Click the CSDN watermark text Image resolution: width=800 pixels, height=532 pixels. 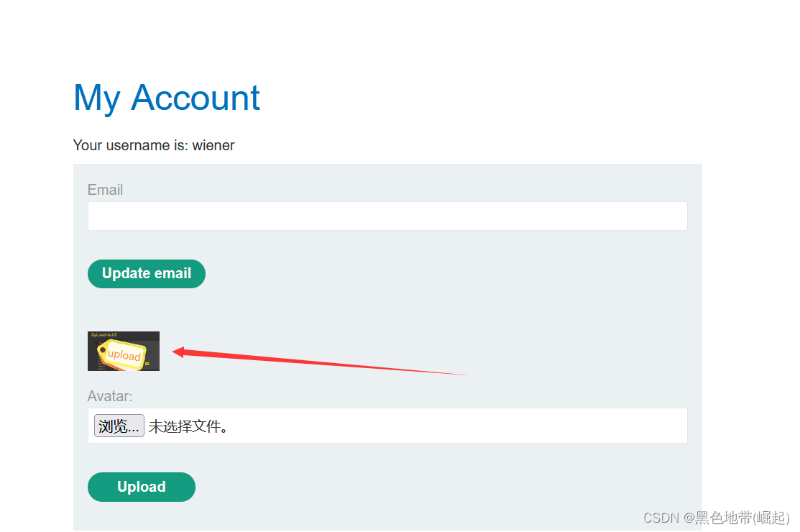pos(661,518)
